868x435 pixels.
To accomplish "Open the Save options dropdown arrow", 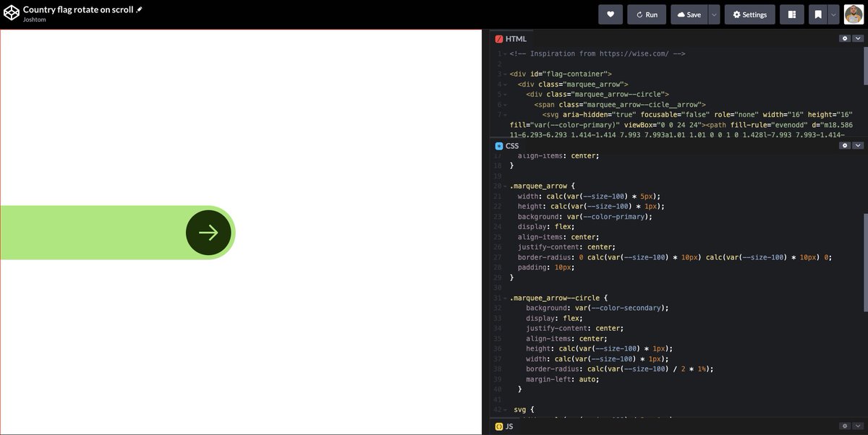I will tap(714, 14).
